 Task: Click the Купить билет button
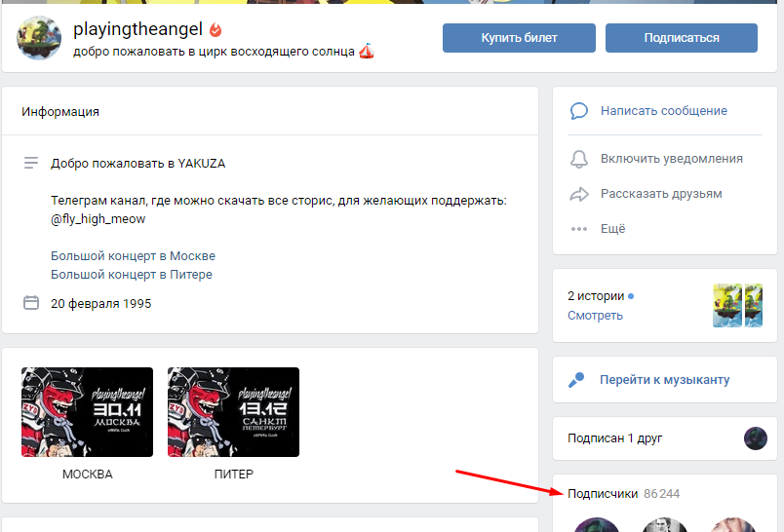(519, 38)
